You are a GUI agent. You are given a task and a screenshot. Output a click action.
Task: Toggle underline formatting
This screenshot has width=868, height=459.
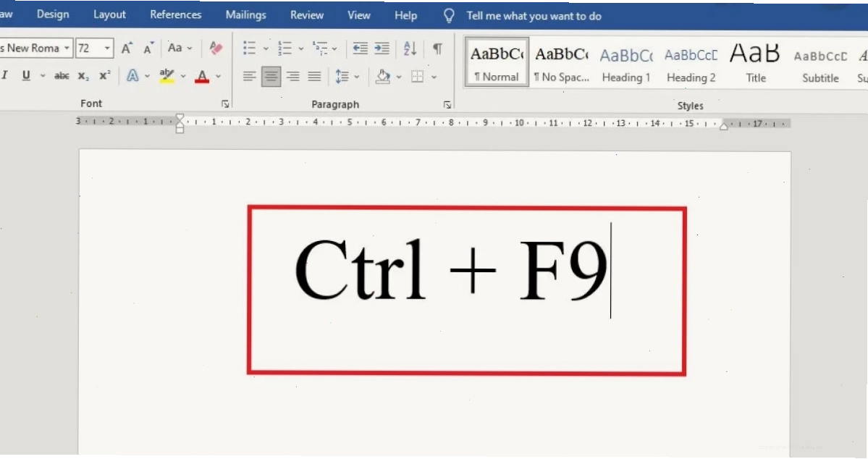[26, 75]
